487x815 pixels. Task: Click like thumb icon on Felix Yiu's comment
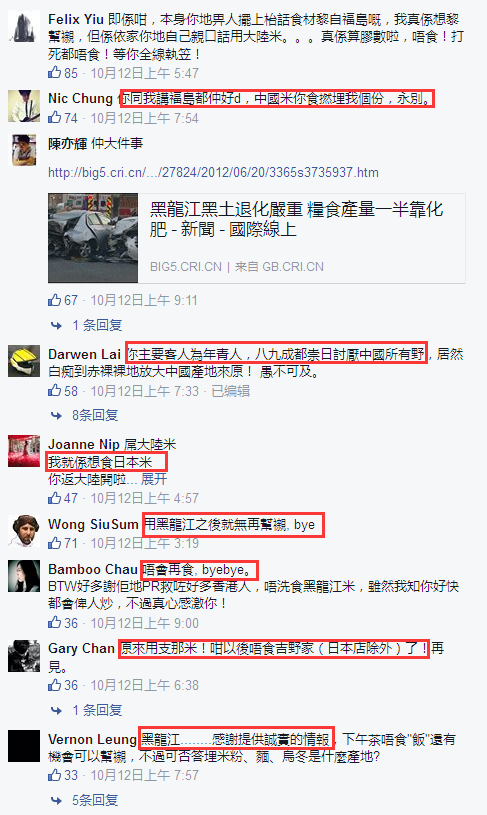pos(55,72)
